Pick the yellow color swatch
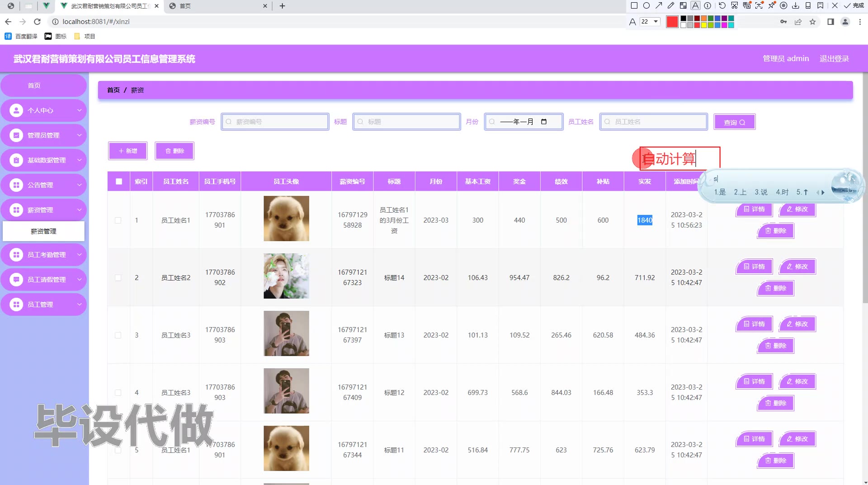 704,25
